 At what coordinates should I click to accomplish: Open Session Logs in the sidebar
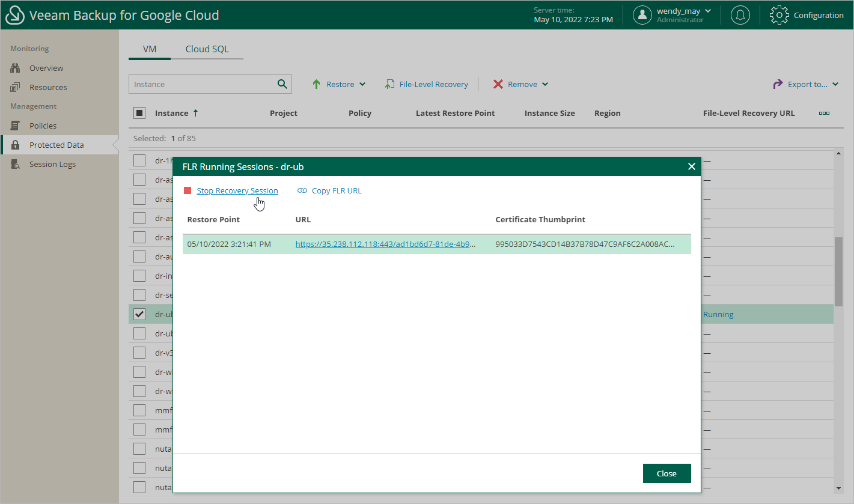tap(52, 164)
